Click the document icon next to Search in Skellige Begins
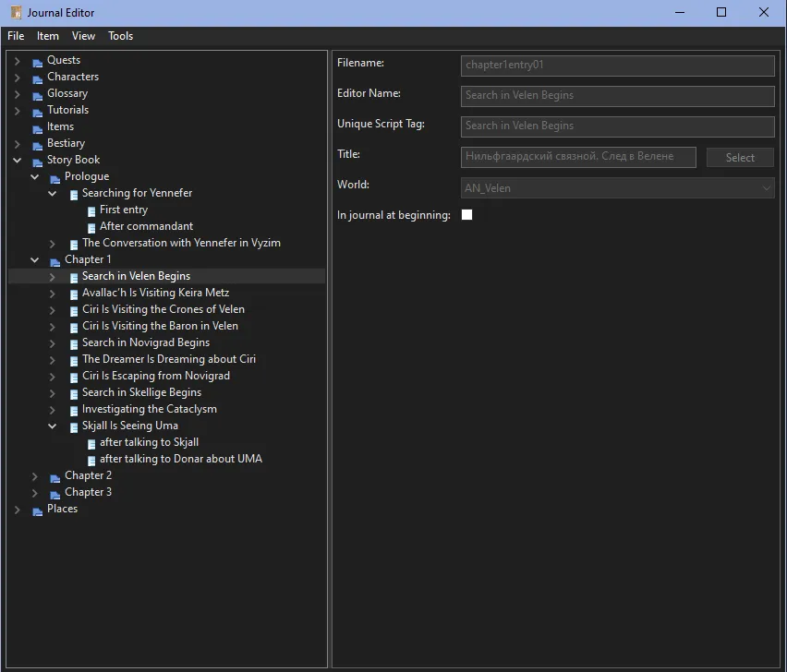The height and width of the screenshot is (672, 787). tap(73, 392)
